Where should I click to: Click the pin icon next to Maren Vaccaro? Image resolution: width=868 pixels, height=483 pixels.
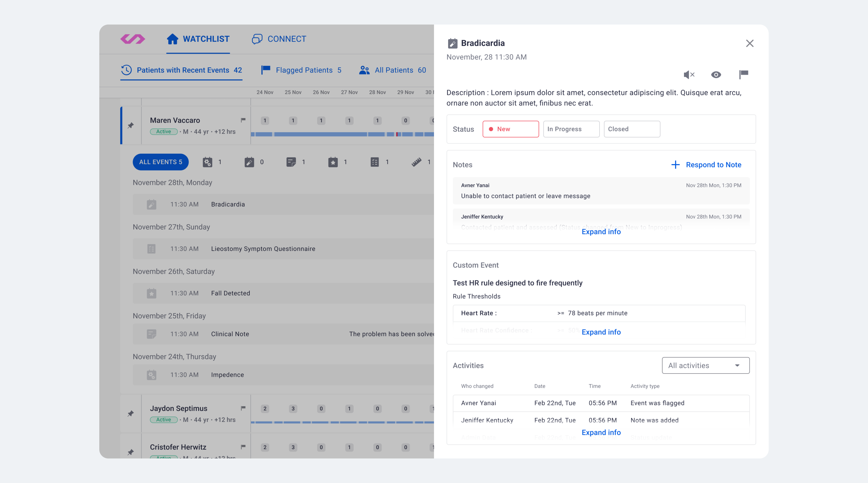point(131,125)
